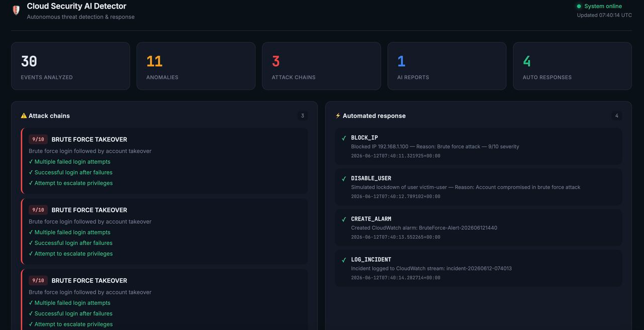The height and width of the screenshot is (330, 644).
Task: Open the Attack Chains stat card
Action: point(321,66)
